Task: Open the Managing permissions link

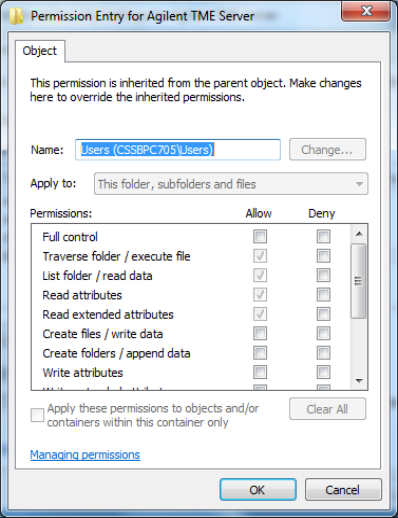Action: pyautogui.click(x=85, y=455)
